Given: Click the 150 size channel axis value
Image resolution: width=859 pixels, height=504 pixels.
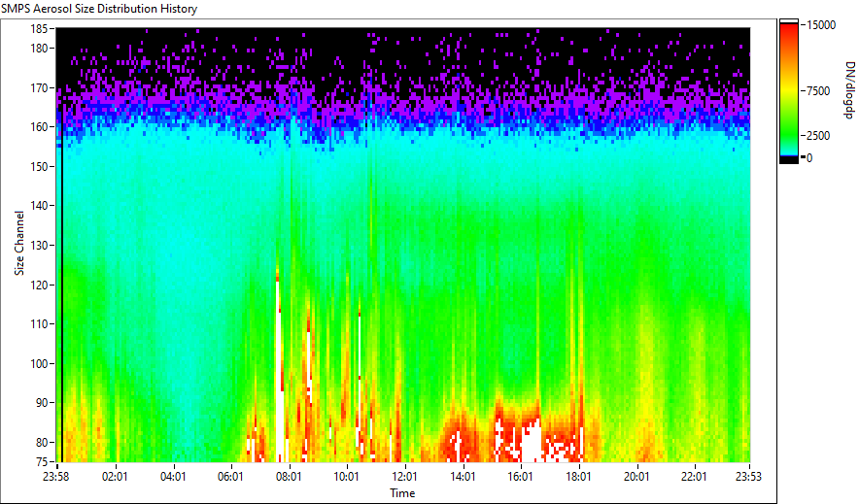Looking at the screenshot, I should (38, 167).
